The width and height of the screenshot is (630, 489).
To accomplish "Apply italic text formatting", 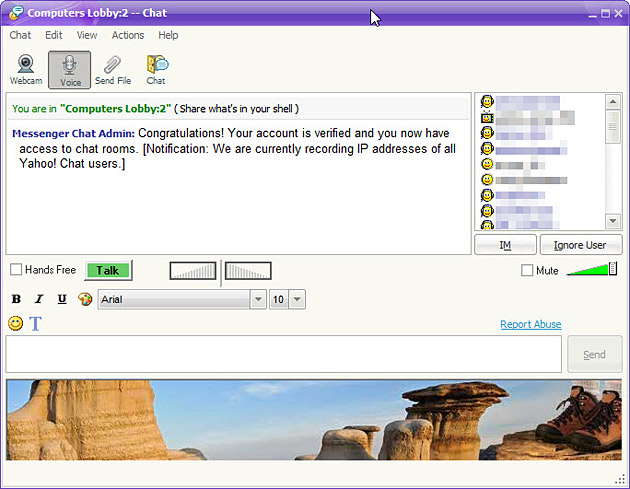I will [39, 299].
